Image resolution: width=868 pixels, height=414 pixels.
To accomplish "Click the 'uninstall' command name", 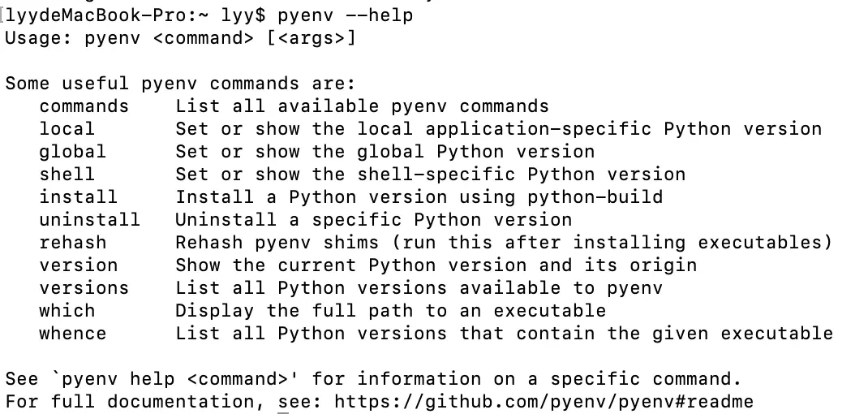I will pyautogui.click(x=90, y=219).
